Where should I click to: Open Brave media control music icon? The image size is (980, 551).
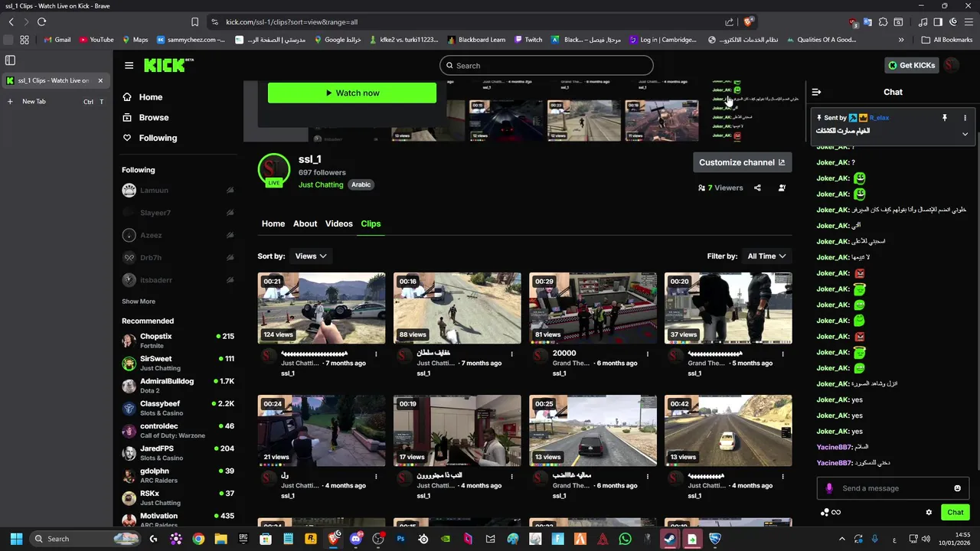(x=923, y=22)
